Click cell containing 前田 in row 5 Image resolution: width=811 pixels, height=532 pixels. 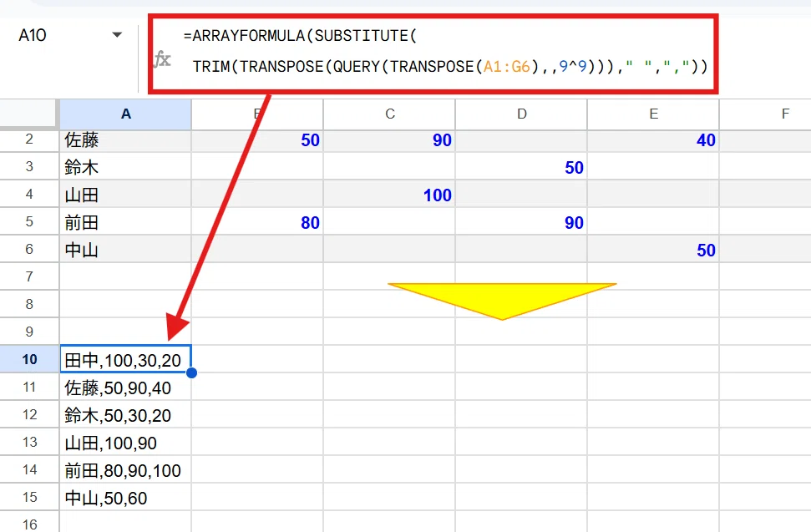point(125,222)
